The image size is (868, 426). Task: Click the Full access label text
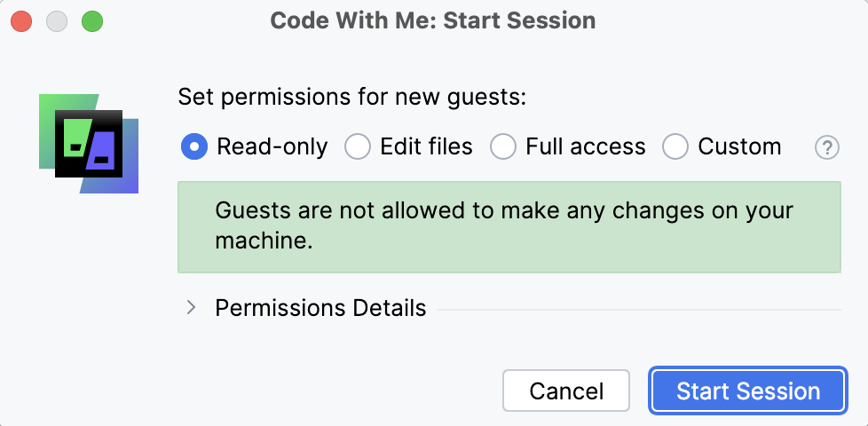point(585,146)
